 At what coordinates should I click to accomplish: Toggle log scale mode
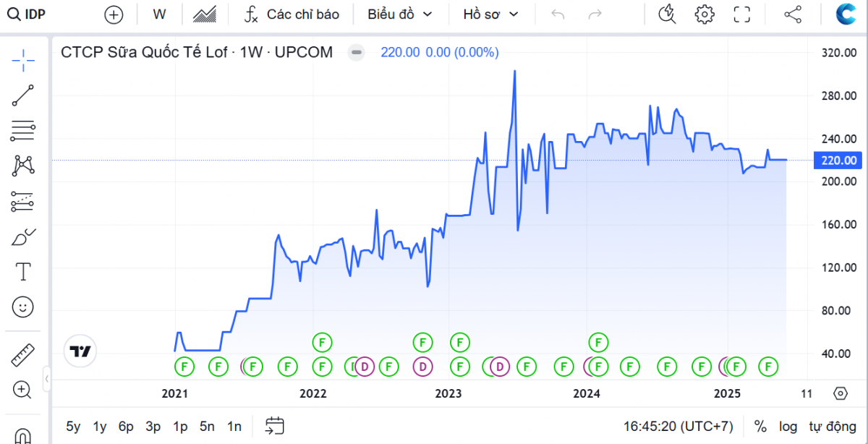pyautogui.click(x=788, y=426)
